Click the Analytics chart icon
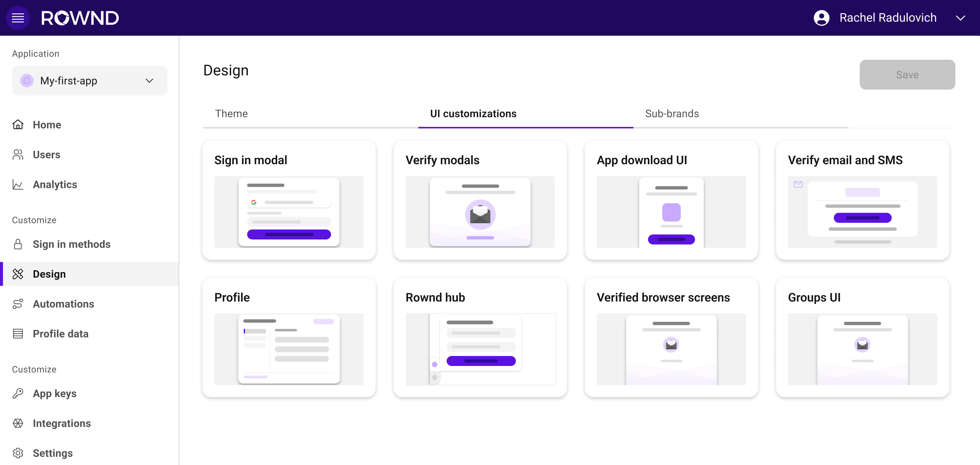This screenshot has width=980, height=465. (x=18, y=184)
